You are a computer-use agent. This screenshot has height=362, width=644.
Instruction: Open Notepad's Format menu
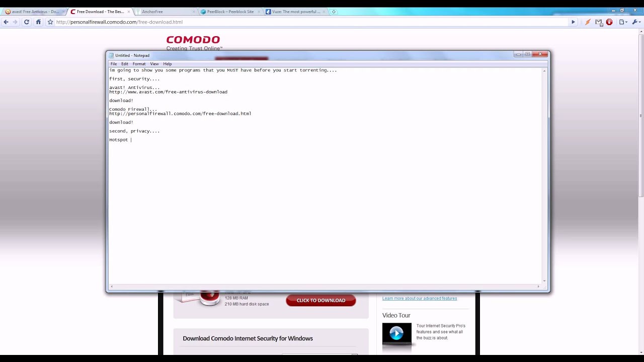click(x=139, y=64)
